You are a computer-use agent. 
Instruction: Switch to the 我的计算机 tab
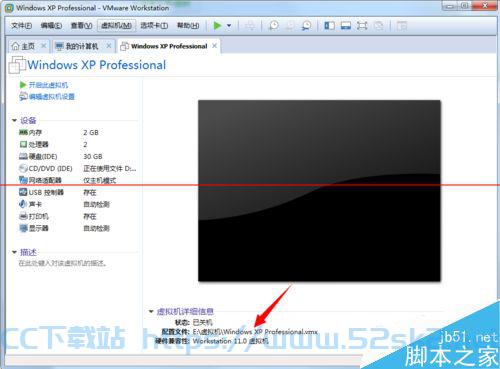point(83,46)
